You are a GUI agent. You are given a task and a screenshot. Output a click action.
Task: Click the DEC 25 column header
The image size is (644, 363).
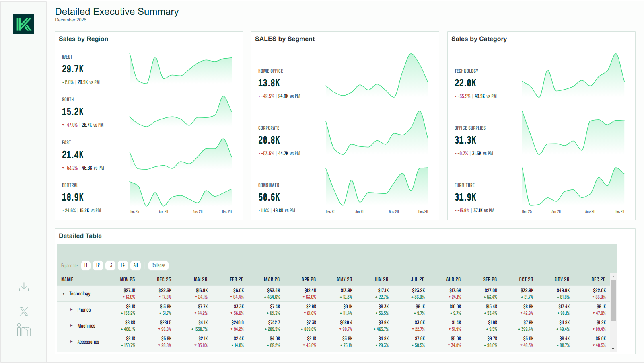click(164, 279)
